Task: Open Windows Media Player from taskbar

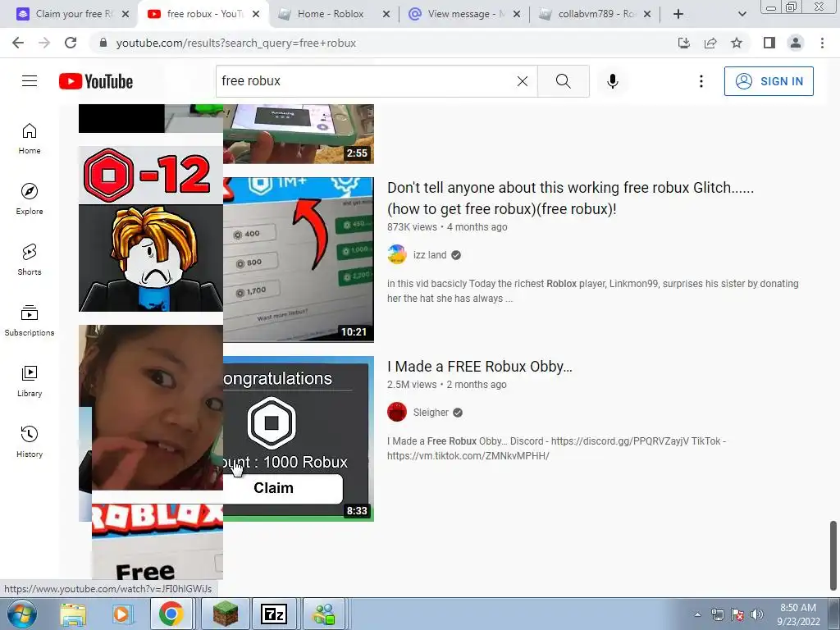Action: coord(121,614)
